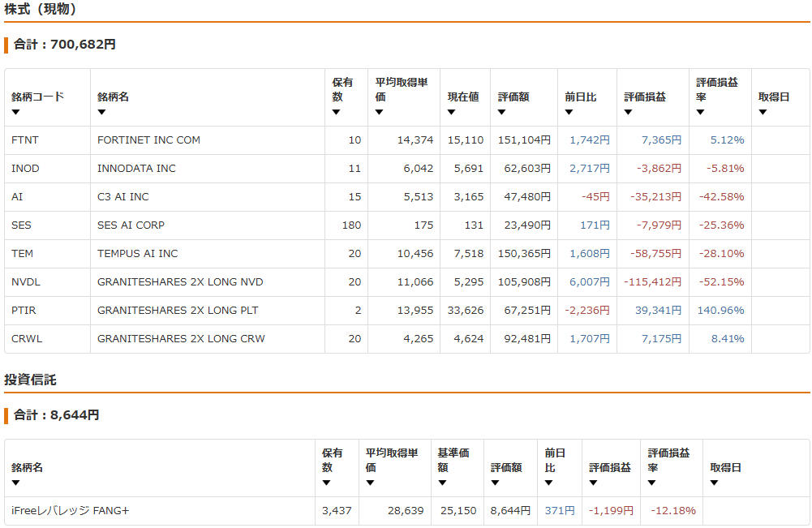
Task: Click fund 基準価額 value 25,150
Action: coord(458,511)
